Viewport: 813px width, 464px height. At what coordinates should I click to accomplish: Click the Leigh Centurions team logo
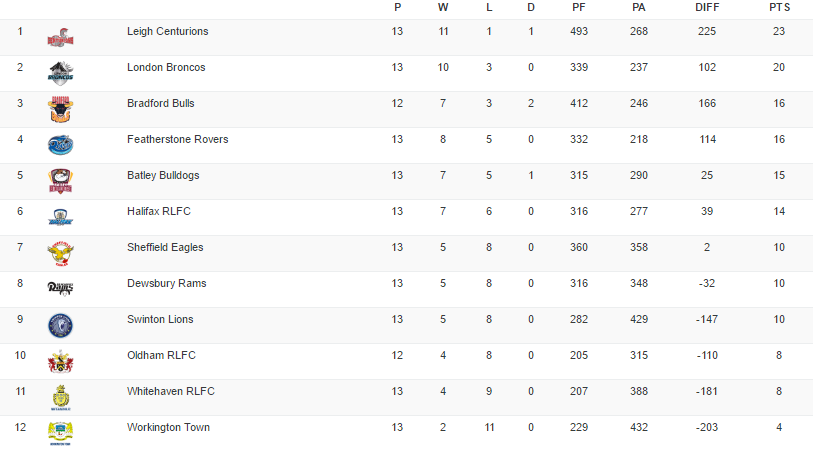tap(60, 38)
